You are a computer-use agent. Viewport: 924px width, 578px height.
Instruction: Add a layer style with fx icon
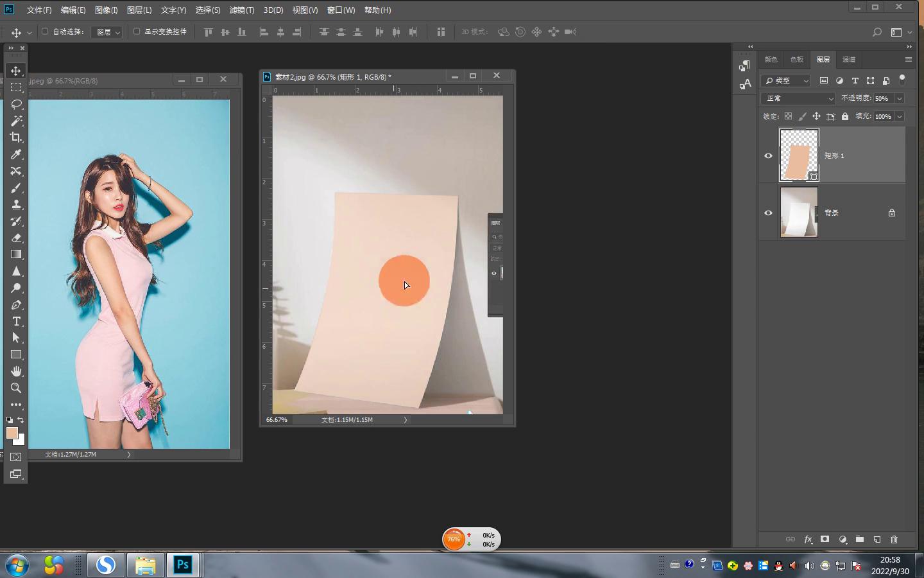click(808, 539)
